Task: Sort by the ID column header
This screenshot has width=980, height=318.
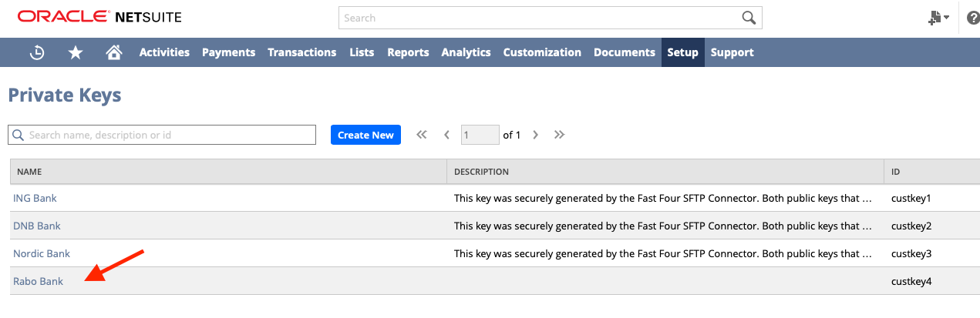Action: pyautogui.click(x=932, y=172)
